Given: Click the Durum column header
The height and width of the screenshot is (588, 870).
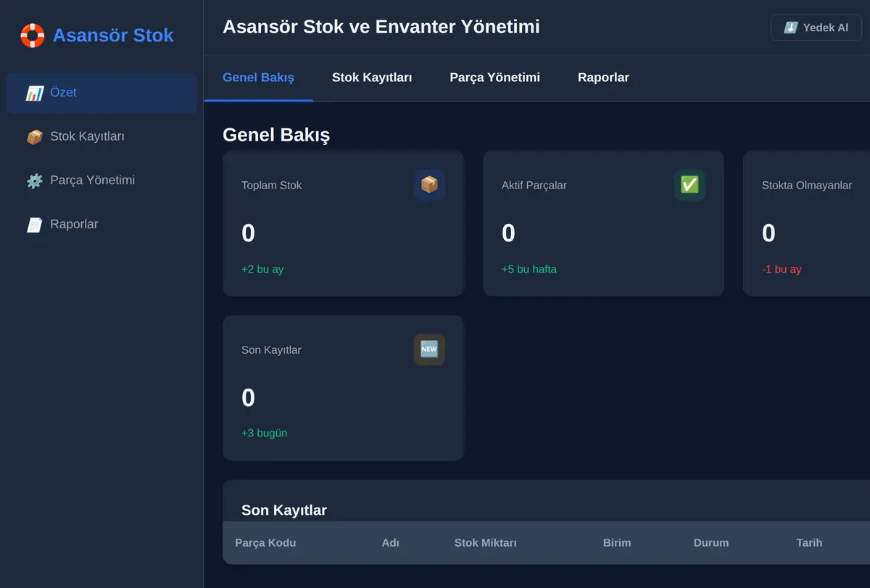Looking at the screenshot, I should 711,542.
